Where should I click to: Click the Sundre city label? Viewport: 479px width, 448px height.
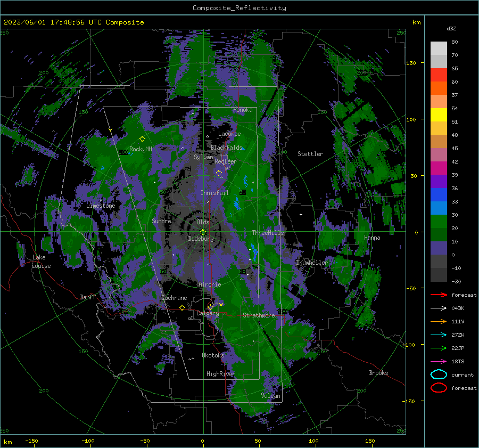pyautogui.click(x=161, y=221)
